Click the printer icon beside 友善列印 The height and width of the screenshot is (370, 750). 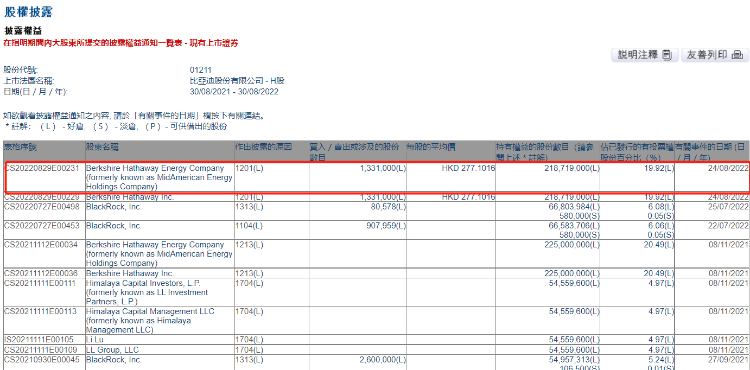[x=738, y=55]
